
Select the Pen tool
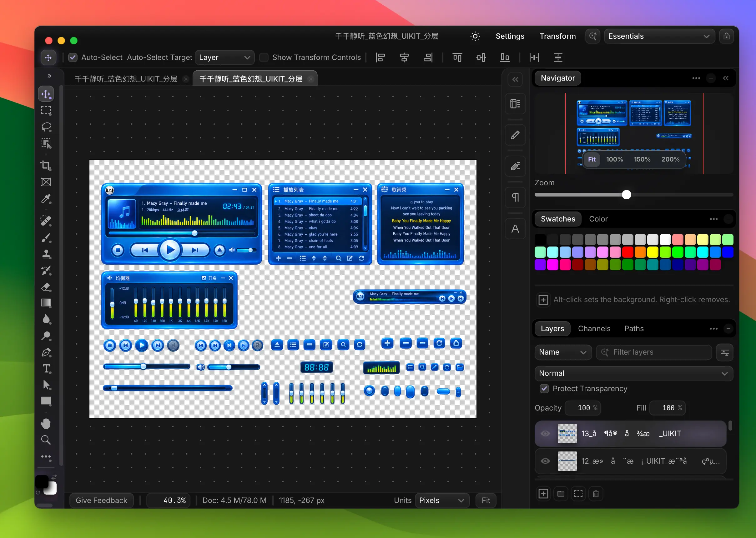[x=46, y=352]
